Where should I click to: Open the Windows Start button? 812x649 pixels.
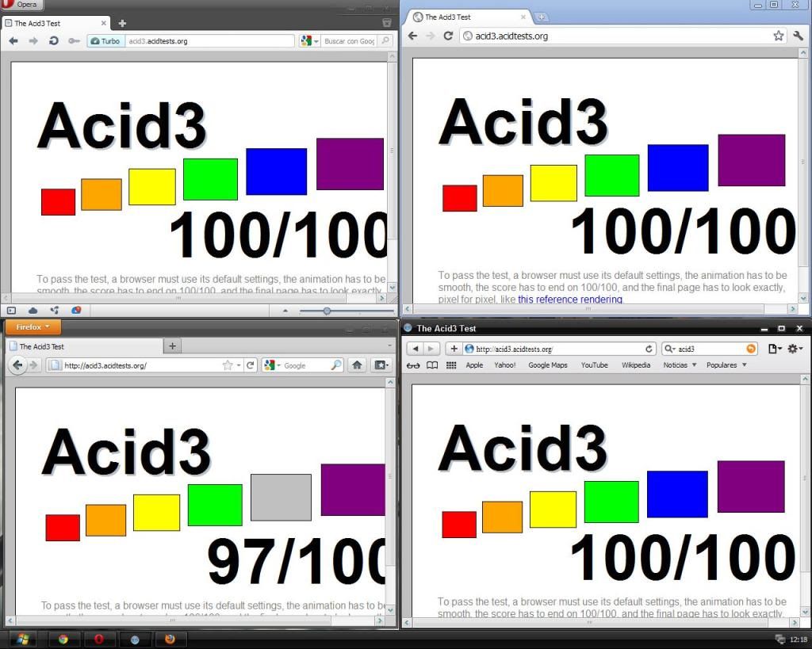21,639
